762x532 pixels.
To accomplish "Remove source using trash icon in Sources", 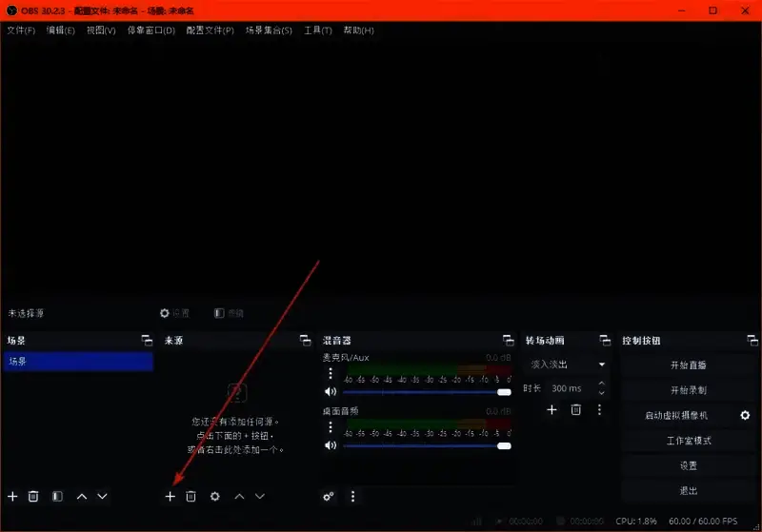I will pos(191,496).
